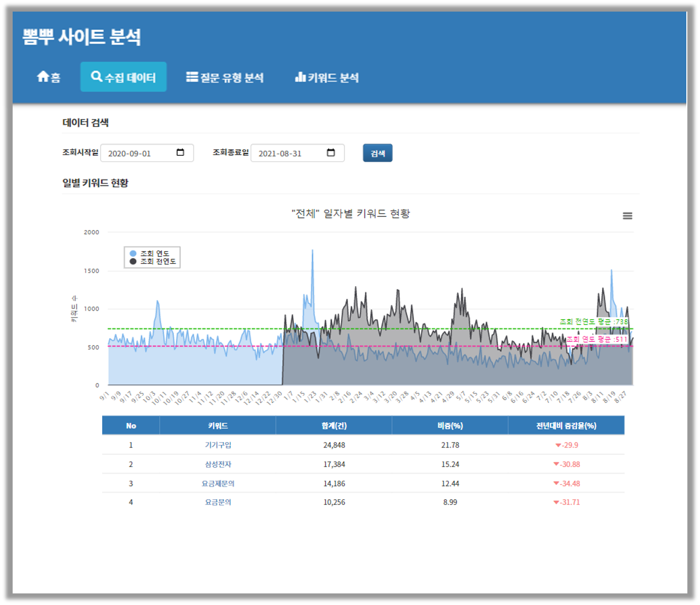Click calendar icon in 조회종료일 field
Image resolution: width=700 pixels, height=605 pixels.
tap(331, 153)
